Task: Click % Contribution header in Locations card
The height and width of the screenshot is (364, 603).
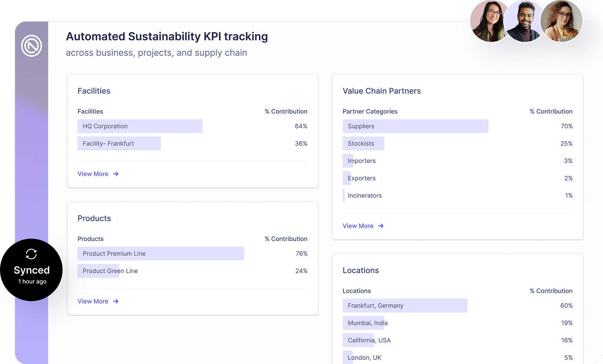Action: (x=551, y=291)
